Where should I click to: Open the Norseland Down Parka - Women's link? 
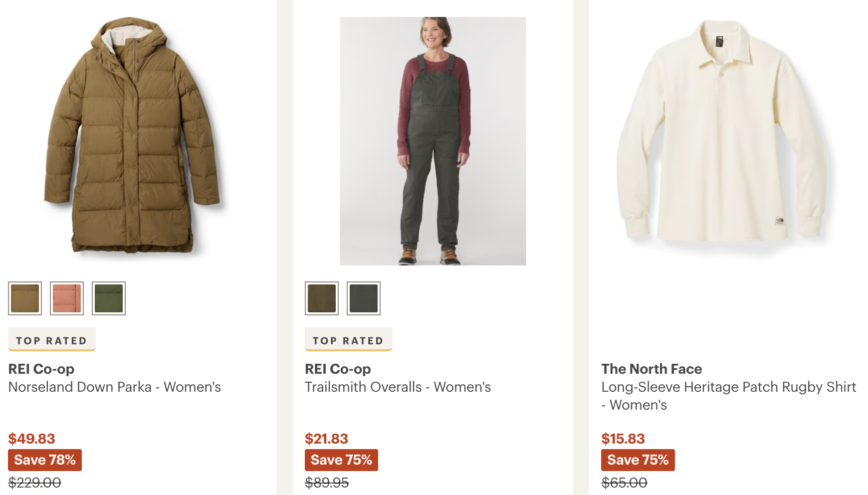click(x=115, y=387)
